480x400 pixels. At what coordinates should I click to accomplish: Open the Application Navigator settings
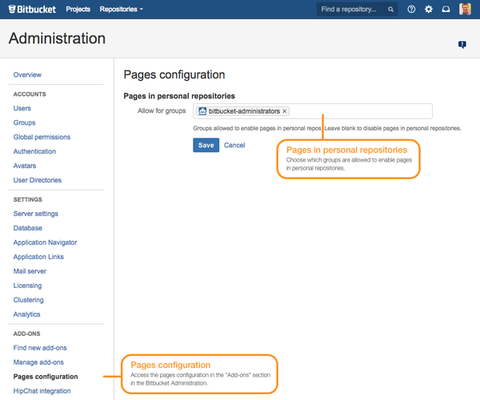coord(45,242)
